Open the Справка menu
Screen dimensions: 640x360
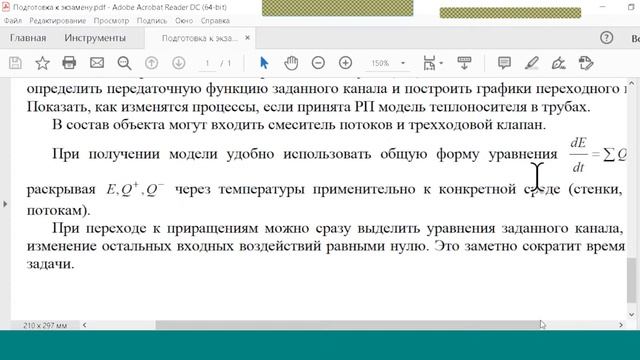(x=215, y=20)
